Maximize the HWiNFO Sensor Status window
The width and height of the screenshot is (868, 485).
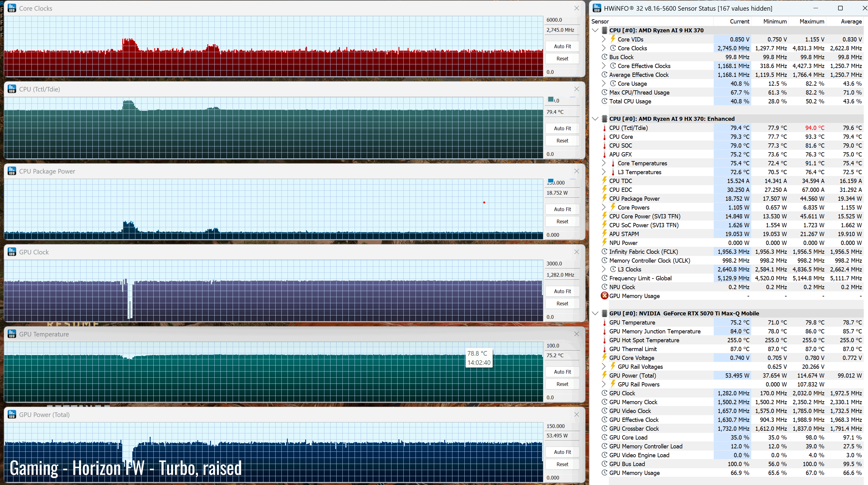coord(840,8)
